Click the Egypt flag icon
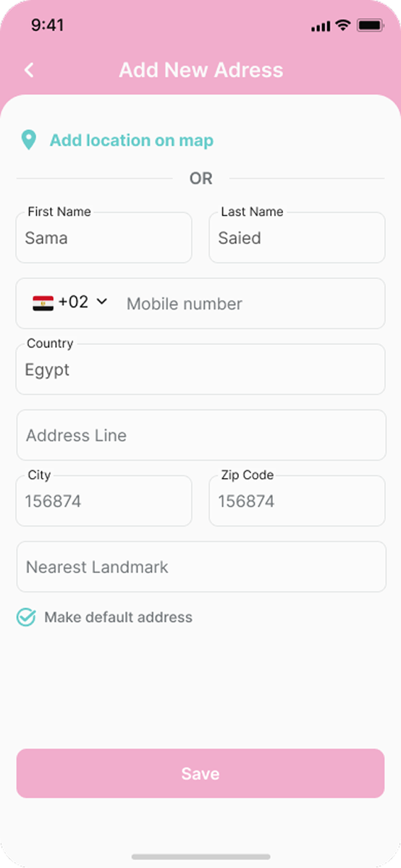The width and height of the screenshot is (401, 868). click(43, 303)
